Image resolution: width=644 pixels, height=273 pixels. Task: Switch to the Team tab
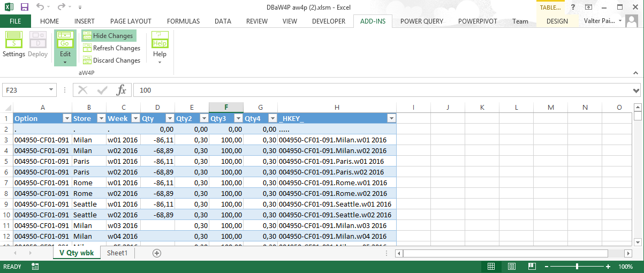[x=520, y=21]
